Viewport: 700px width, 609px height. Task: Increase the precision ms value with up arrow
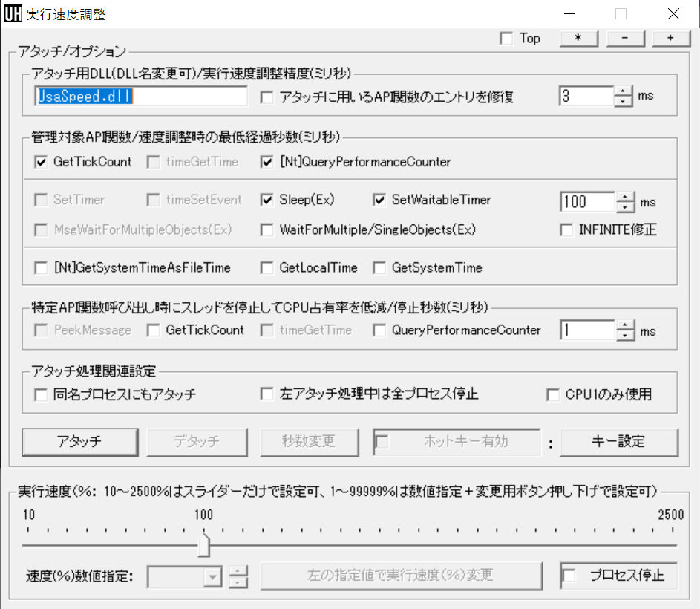tap(624, 91)
